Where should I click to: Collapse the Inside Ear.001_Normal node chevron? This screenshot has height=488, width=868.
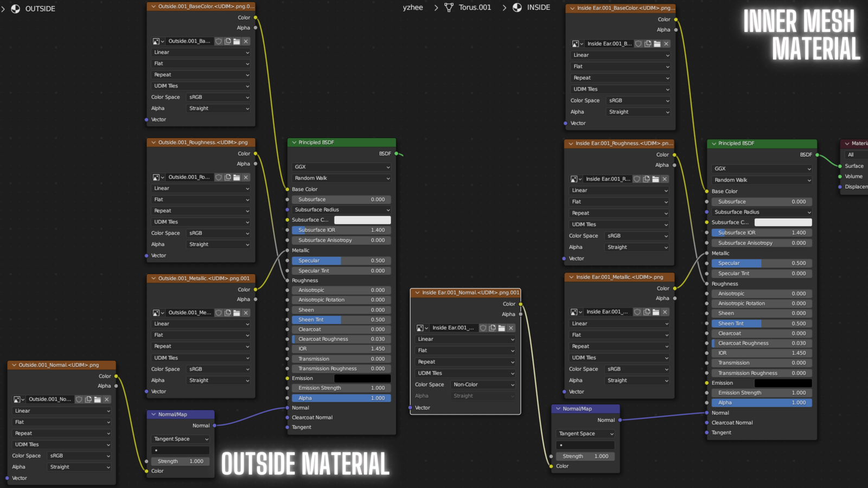click(x=417, y=293)
